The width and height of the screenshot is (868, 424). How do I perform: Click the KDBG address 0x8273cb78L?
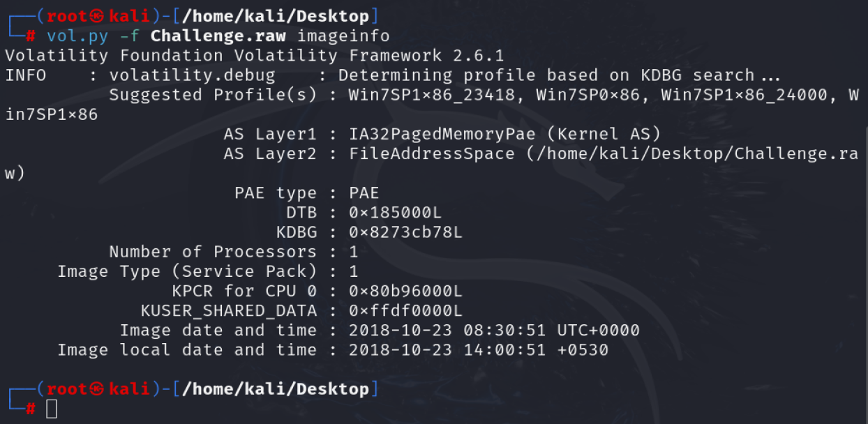coord(405,232)
